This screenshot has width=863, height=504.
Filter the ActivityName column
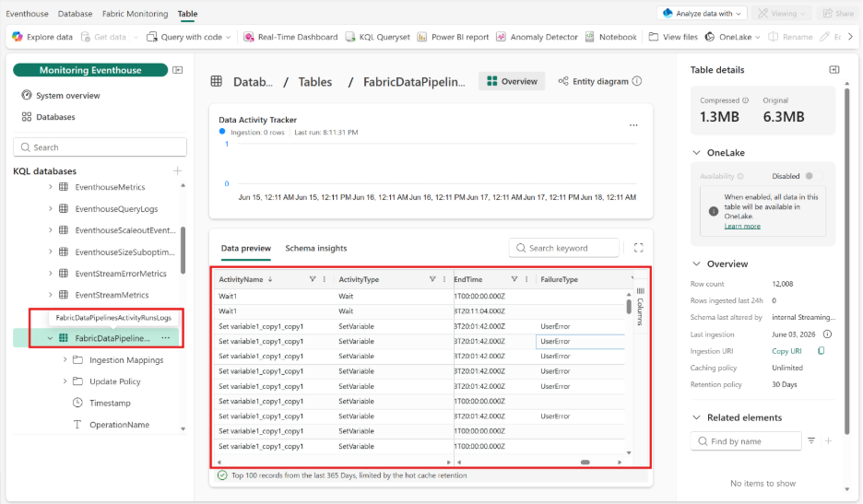[312, 279]
